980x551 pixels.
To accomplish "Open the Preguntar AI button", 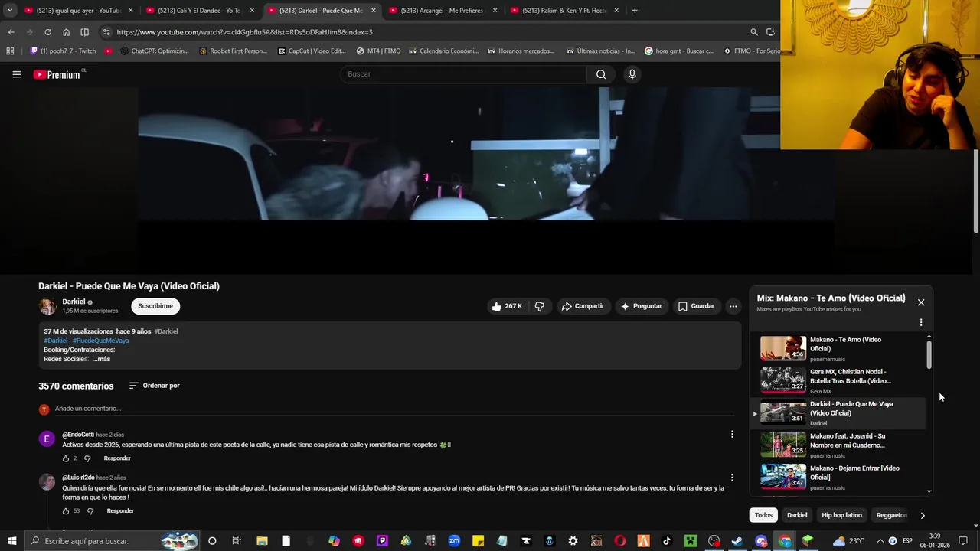I will tap(642, 306).
